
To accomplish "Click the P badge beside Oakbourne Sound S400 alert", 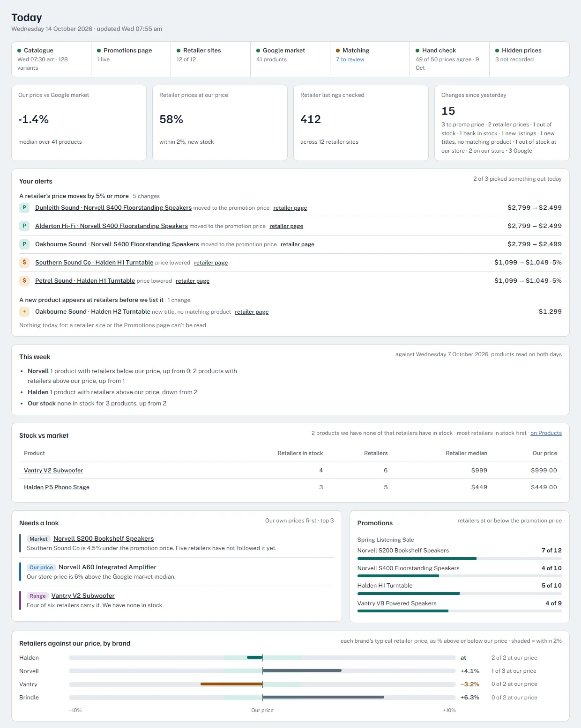I will tap(24, 244).
